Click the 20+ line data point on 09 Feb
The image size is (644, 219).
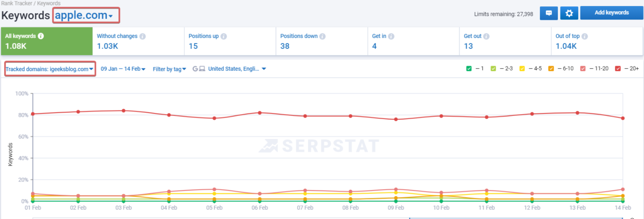point(396,119)
